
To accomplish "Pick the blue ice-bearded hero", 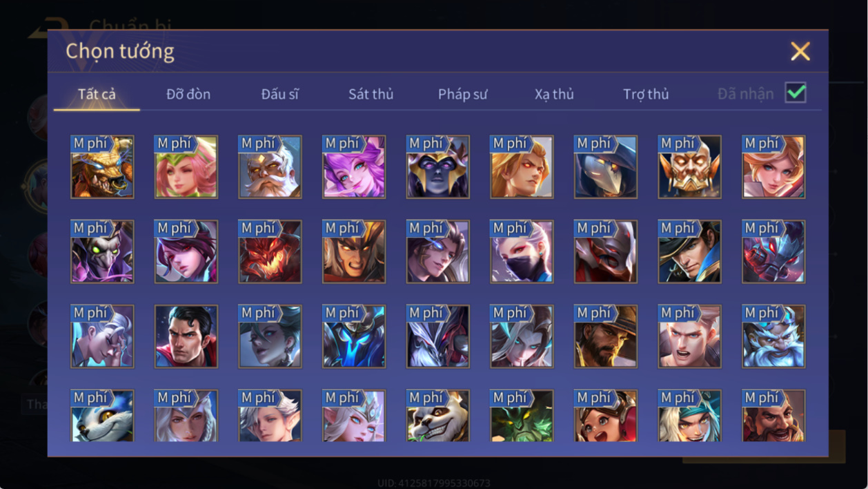I will 773,336.
